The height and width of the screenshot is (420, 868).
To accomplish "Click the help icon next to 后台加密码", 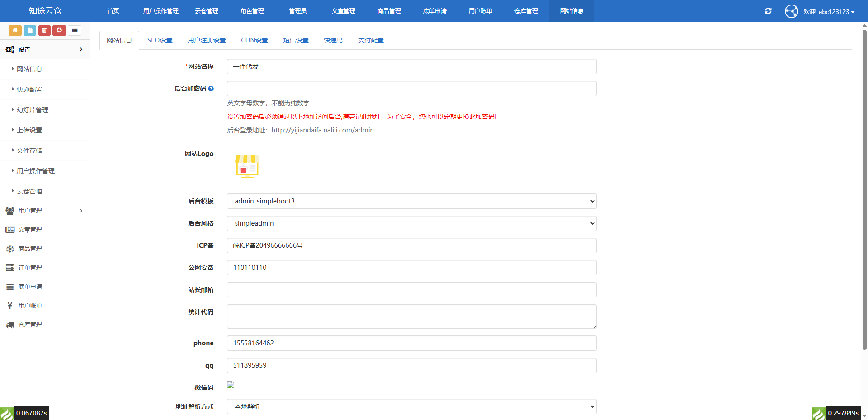I will pyautogui.click(x=211, y=89).
